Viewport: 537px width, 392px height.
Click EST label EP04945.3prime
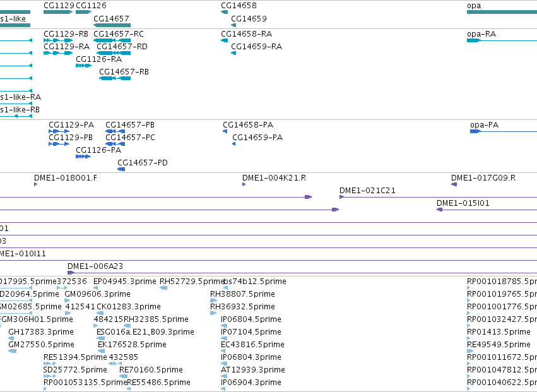125,282
